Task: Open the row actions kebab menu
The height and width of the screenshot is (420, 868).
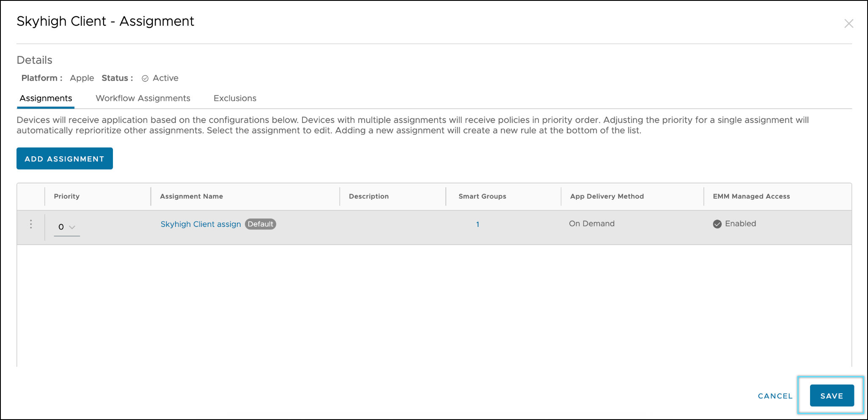Action: coord(31,224)
